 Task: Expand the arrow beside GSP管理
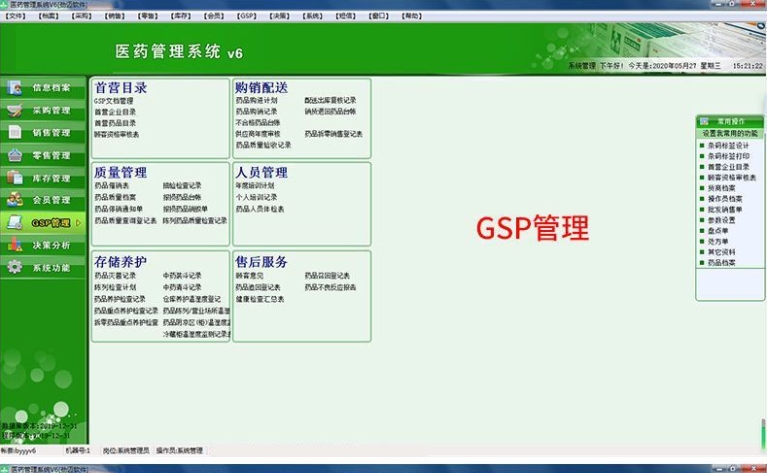point(78,223)
